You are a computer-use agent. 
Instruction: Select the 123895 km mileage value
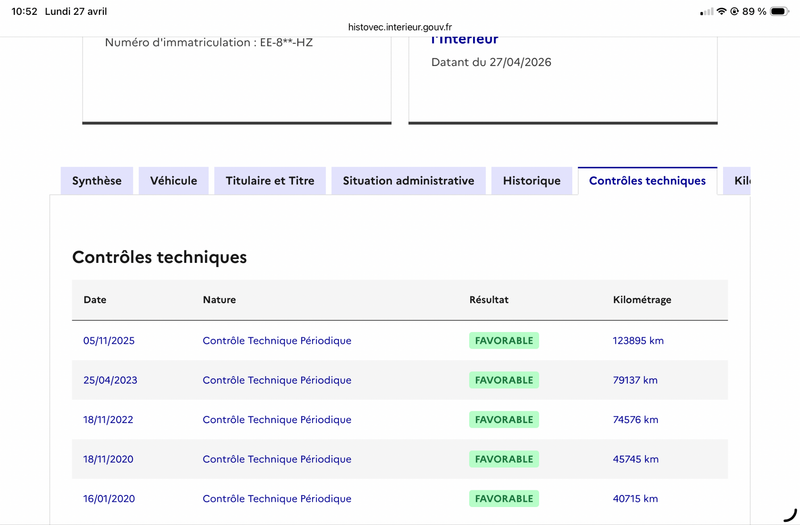tap(638, 341)
